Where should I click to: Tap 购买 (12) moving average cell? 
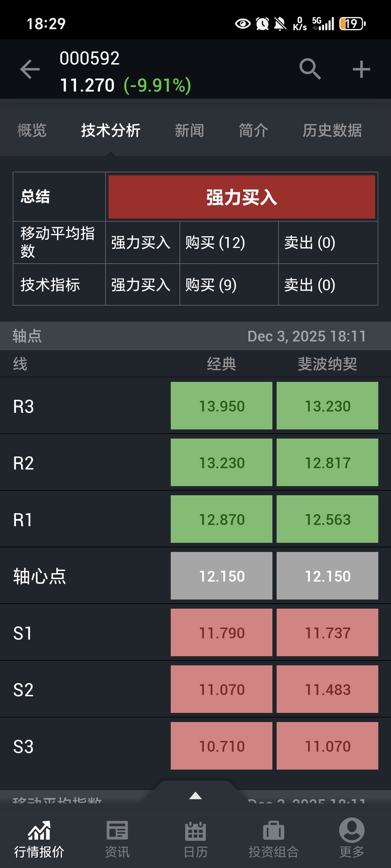[x=229, y=243]
